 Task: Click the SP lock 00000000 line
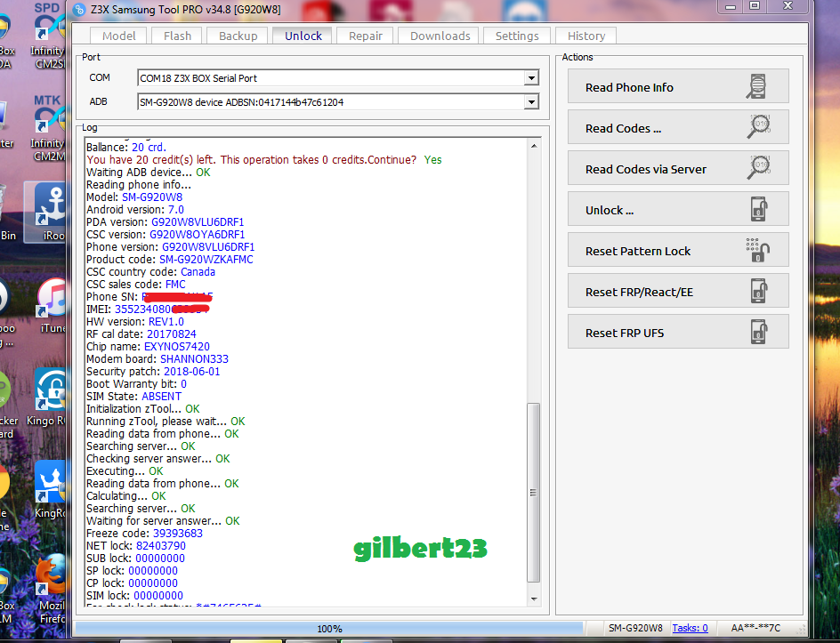click(x=132, y=571)
